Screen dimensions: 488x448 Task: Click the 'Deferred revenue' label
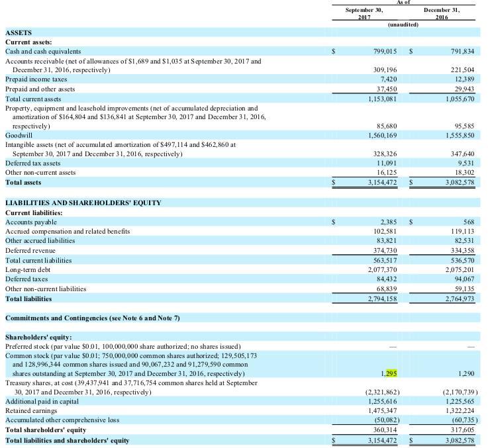click(x=30, y=250)
